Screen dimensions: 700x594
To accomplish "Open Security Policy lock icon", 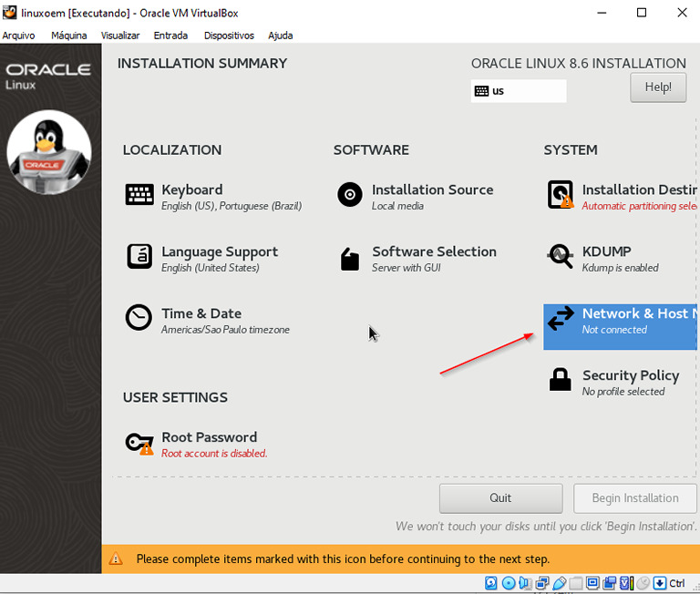I will [x=561, y=380].
